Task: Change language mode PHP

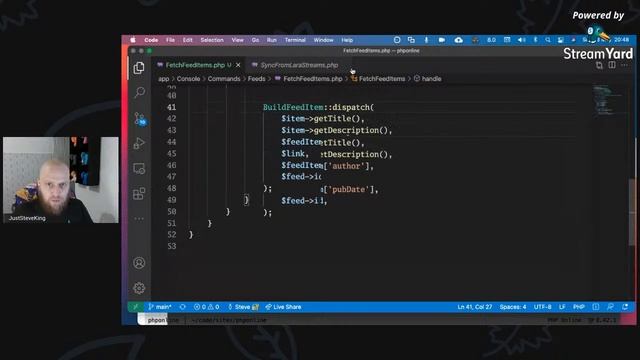Action: (579, 307)
